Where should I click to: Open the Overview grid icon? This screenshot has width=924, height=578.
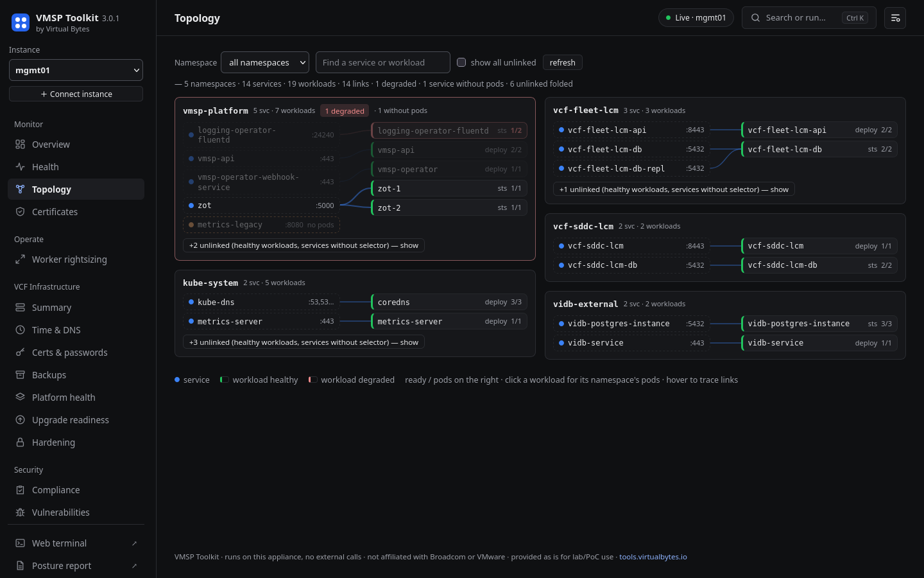pyautogui.click(x=20, y=144)
